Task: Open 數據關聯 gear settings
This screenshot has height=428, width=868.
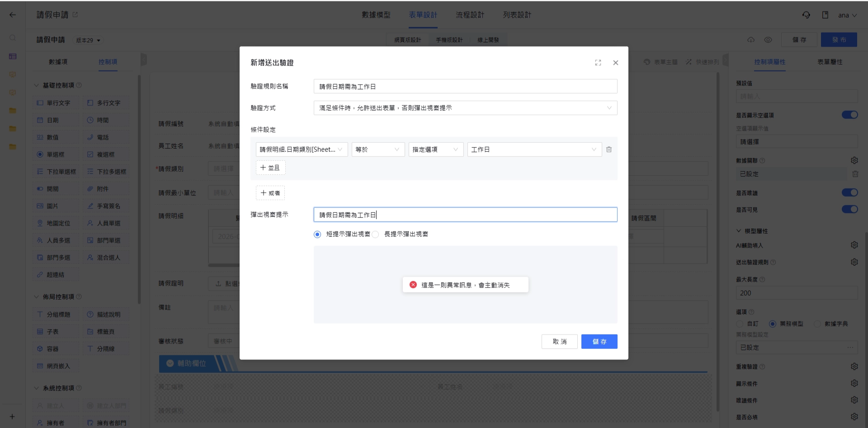Action: click(854, 160)
